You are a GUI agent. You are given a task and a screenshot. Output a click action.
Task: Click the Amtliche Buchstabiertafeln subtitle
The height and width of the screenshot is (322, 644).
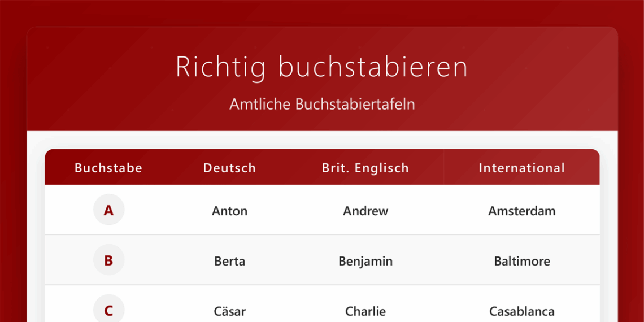[x=322, y=104]
